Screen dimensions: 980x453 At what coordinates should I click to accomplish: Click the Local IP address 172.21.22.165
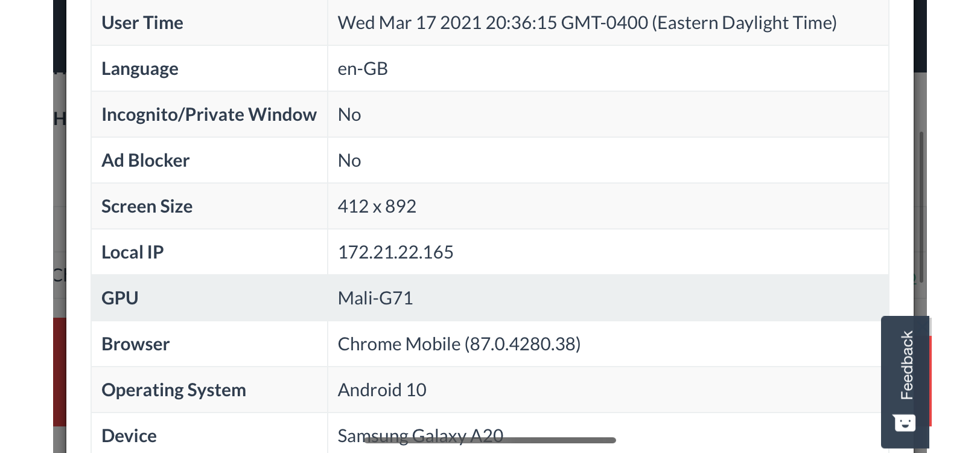[x=396, y=252]
